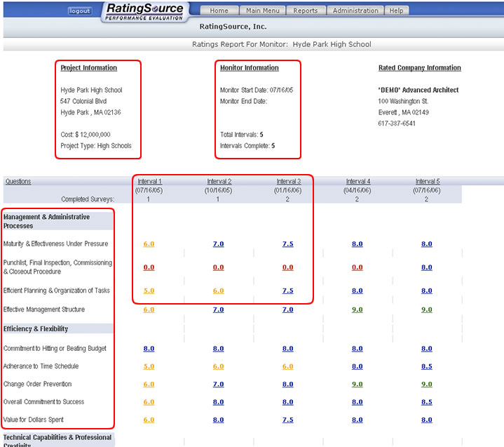Screen dimensions: 504x447
Task: Open Maturity & Effectiveness Interval 1 score
Action: pos(149,244)
